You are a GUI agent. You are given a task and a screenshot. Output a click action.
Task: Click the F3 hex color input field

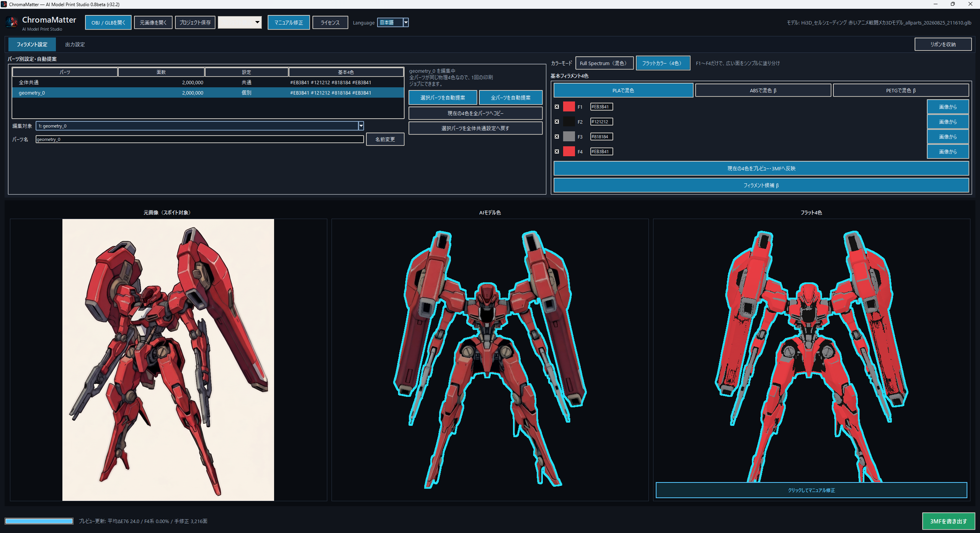coord(601,137)
